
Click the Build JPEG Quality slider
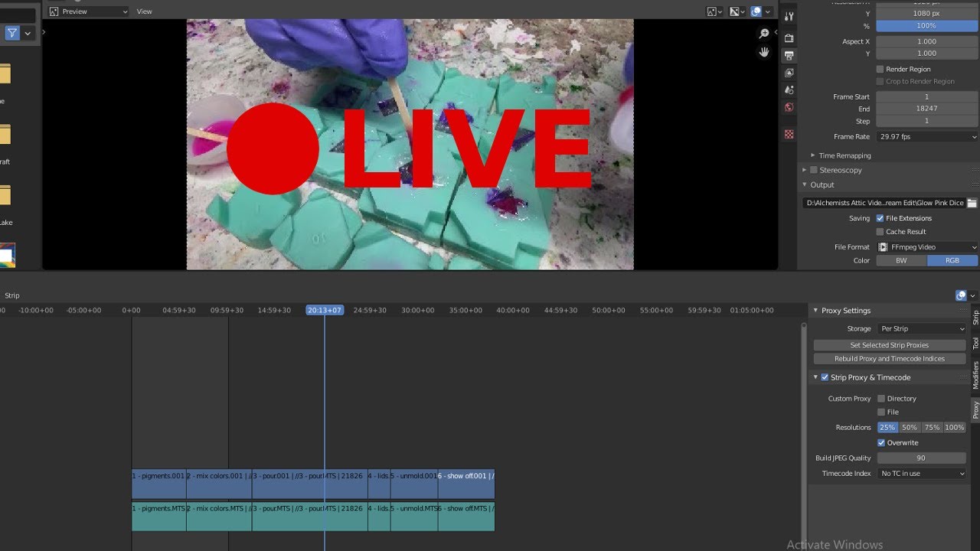922,458
